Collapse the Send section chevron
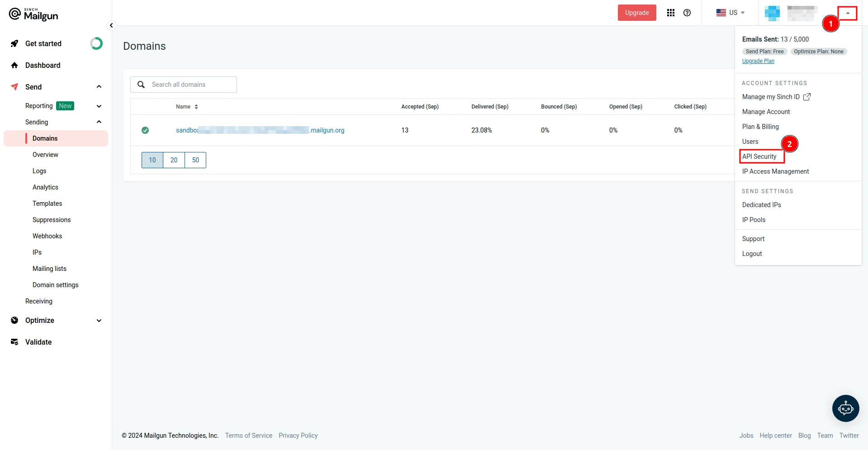The image size is (868, 450). (x=99, y=87)
